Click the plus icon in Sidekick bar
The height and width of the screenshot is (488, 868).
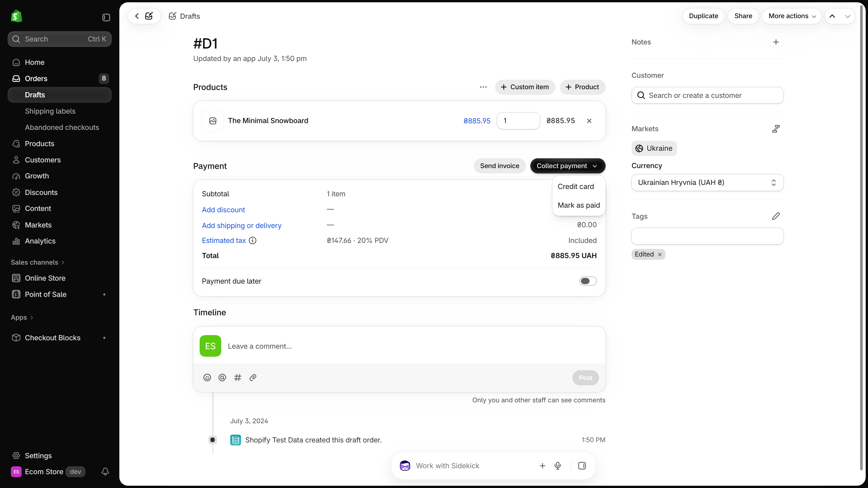click(x=542, y=466)
